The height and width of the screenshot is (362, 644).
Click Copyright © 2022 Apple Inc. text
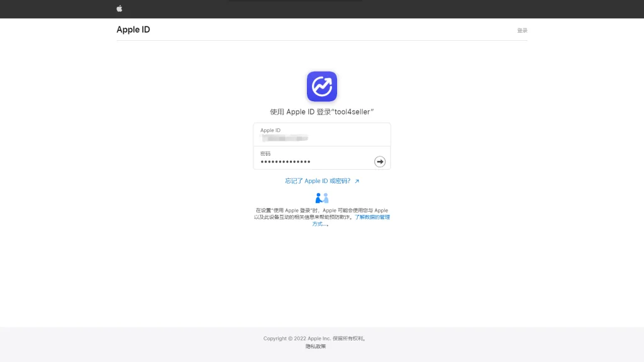(297, 339)
